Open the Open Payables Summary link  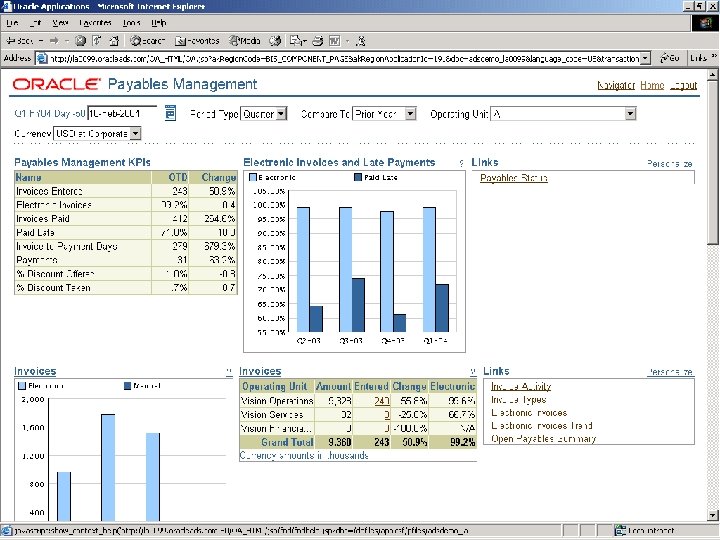pyautogui.click(x=544, y=439)
